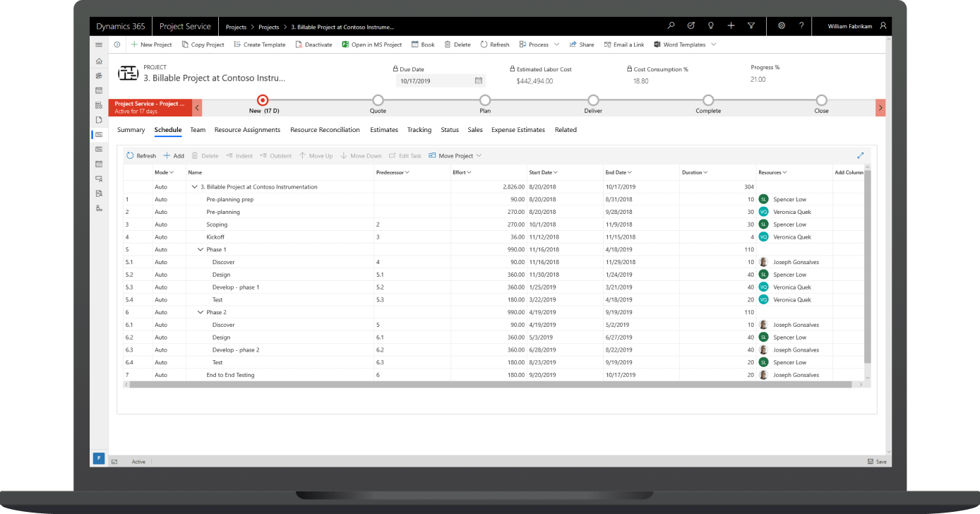Click New Project command
Image resolution: width=980 pixels, height=514 pixels.
click(x=151, y=44)
